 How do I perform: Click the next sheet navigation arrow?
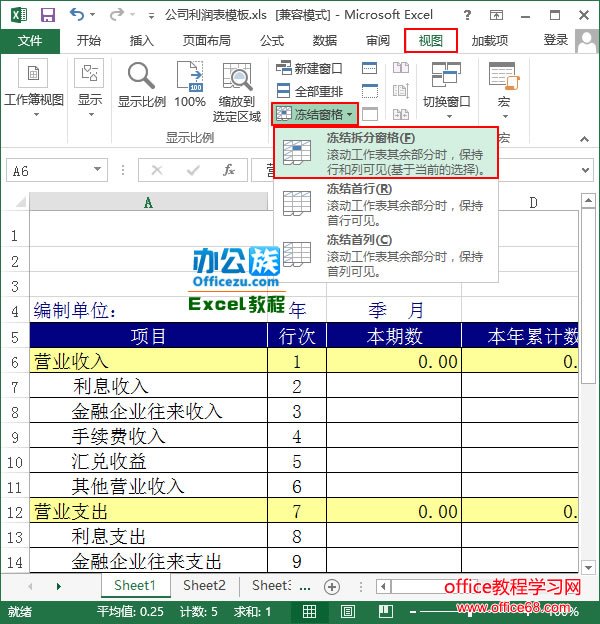(59, 586)
